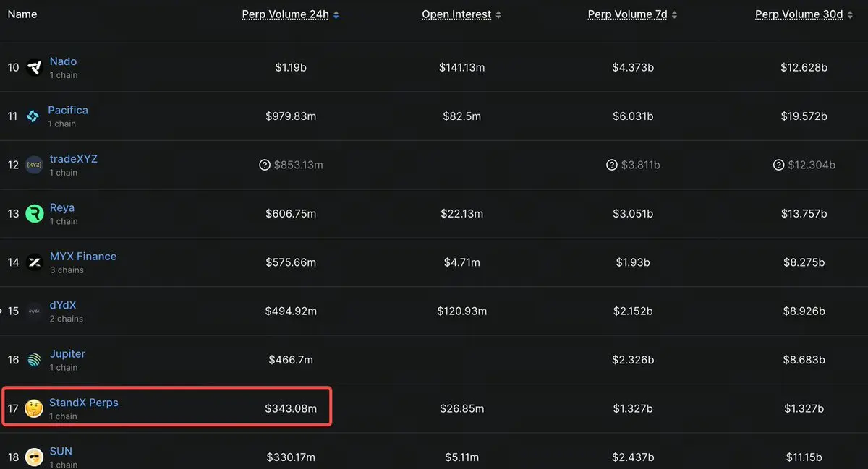Open the MYX Finance protocol link
Screen dimensions: 868x469
click(82, 257)
